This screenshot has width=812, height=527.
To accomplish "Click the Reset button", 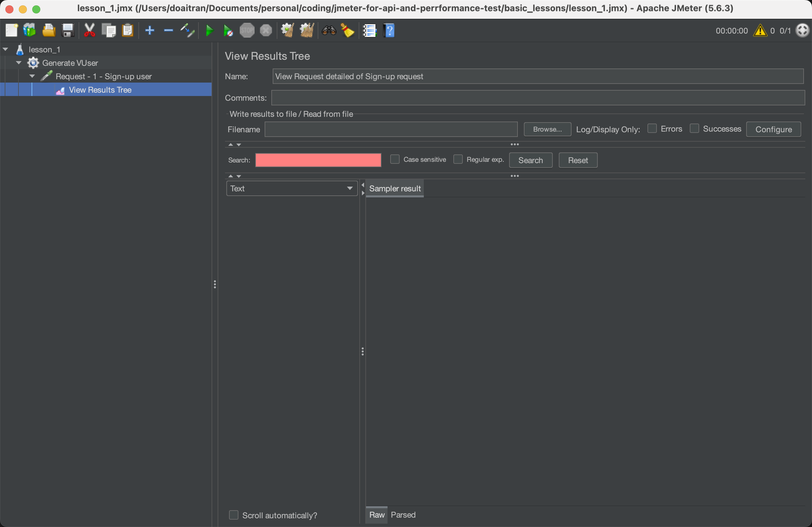I will pos(578,160).
